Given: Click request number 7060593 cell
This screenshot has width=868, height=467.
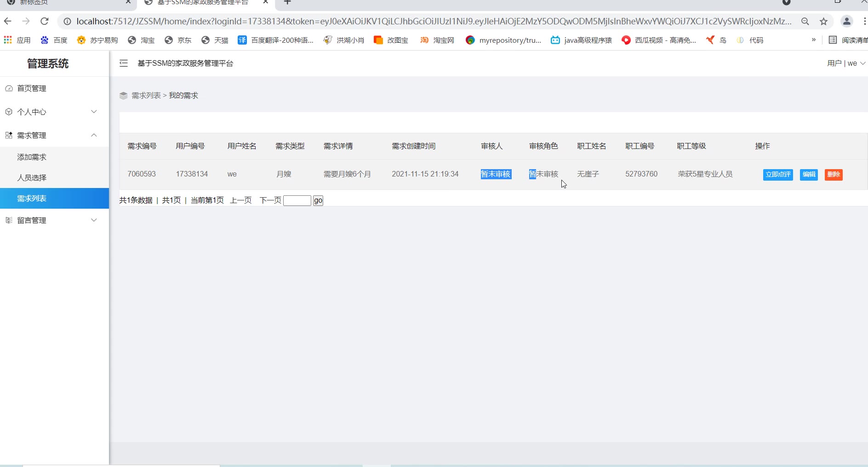Looking at the screenshot, I should (142, 174).
